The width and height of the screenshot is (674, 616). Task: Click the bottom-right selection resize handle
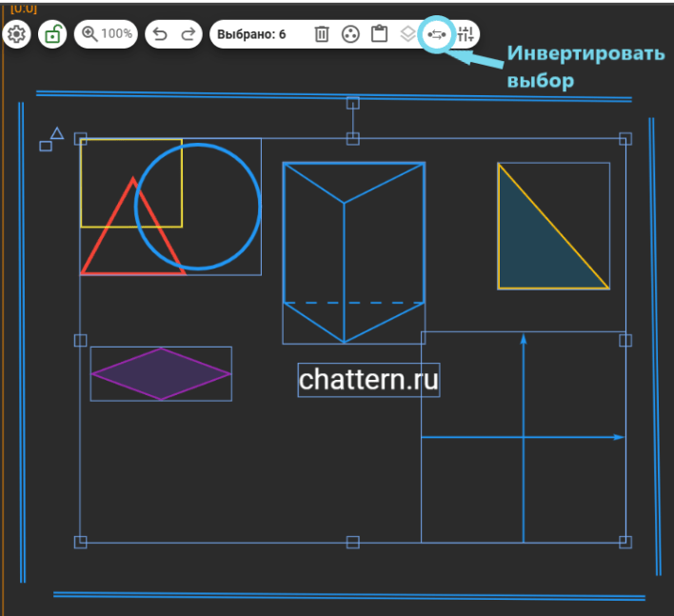[x=625, y=542]
